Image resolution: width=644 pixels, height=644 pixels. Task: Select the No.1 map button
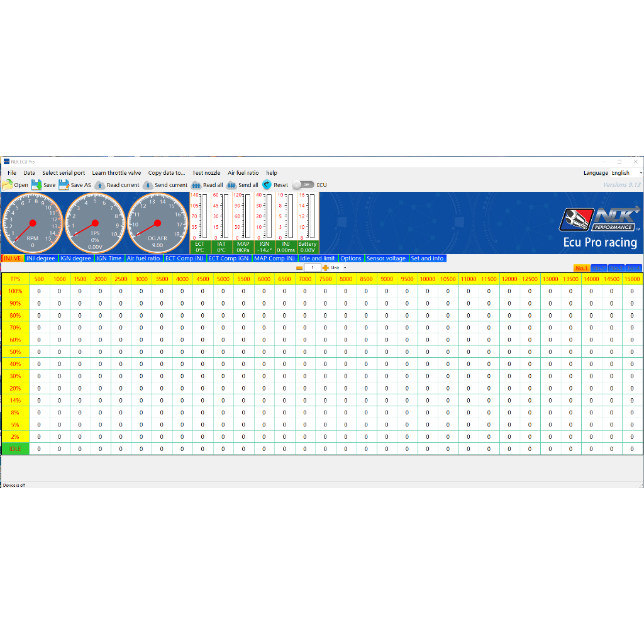[582, 269]
